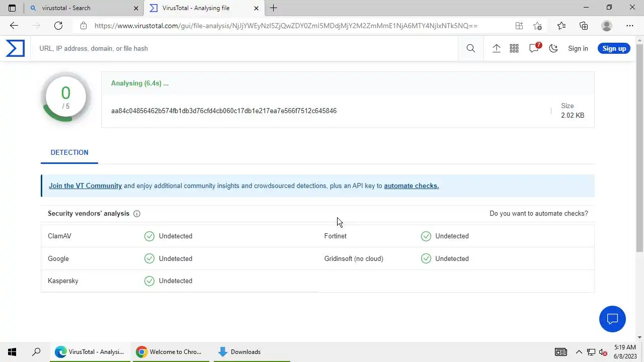644x362 pixels.
Task: Show hidden system tray icons
Action: [579, 352]
